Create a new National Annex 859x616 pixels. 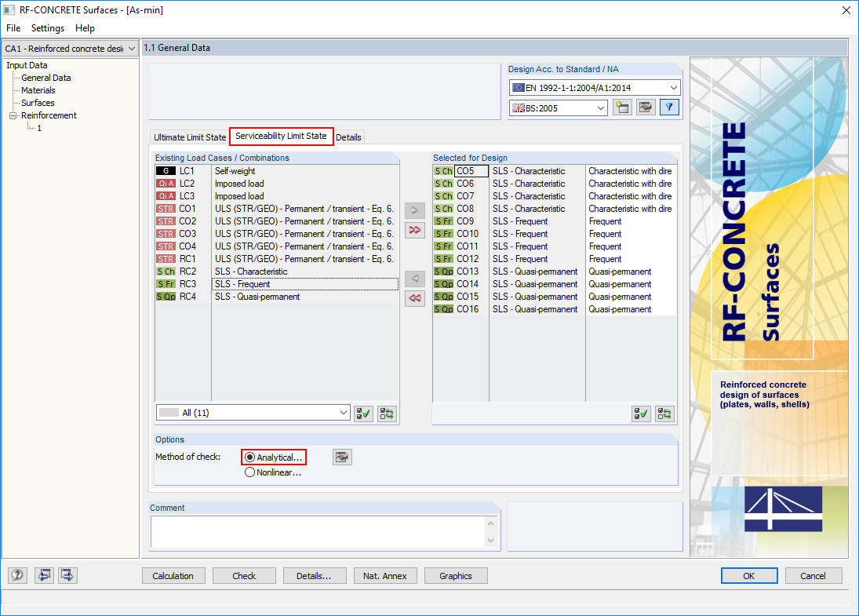click(x=622, y=107)
